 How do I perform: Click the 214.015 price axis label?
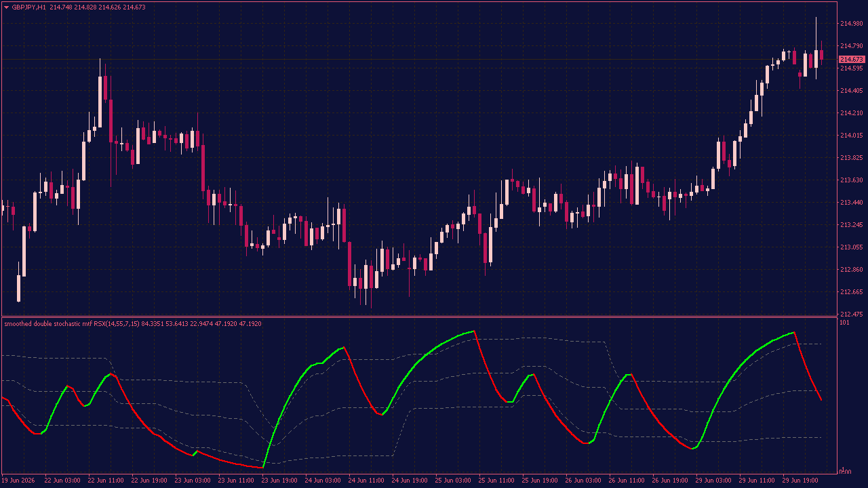(851, 136)
